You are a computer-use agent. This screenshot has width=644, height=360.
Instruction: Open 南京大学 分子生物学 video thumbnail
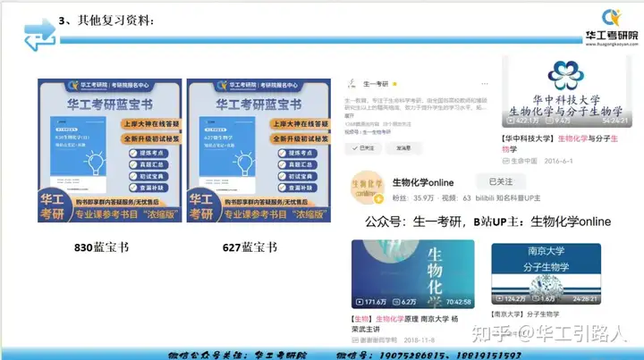(x=546, y=273)
